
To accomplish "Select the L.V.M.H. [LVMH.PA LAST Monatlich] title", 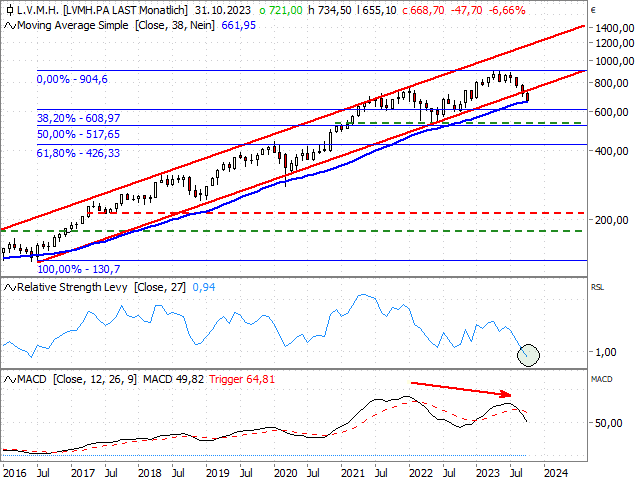I will click(x=102, y=10).
